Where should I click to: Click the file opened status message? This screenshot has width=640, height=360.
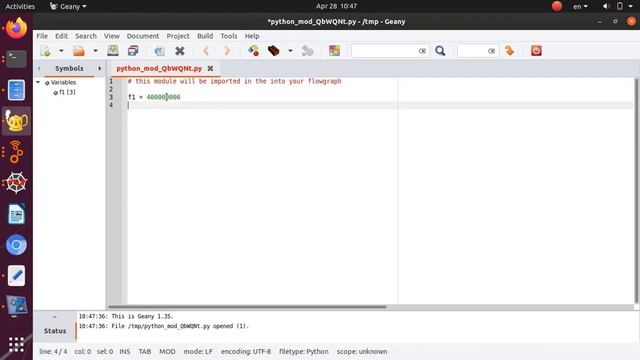click(x=163, y=326)
